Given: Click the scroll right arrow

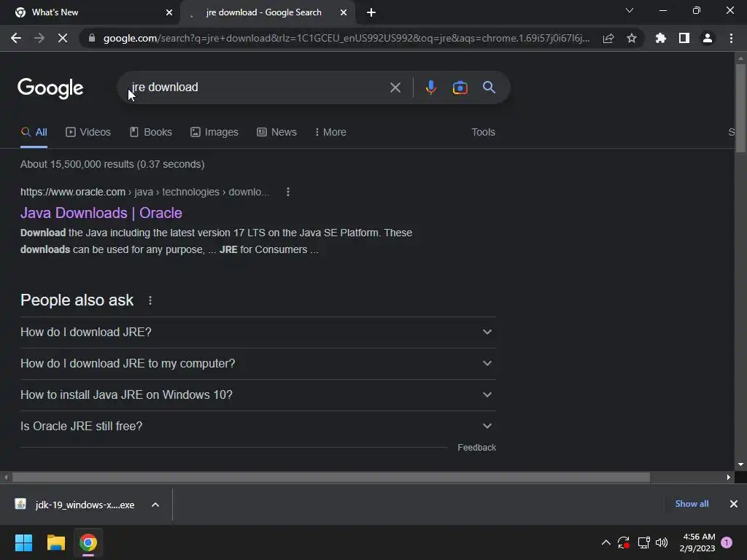Looking at the screenshot, I should click(x=729, y=477).
